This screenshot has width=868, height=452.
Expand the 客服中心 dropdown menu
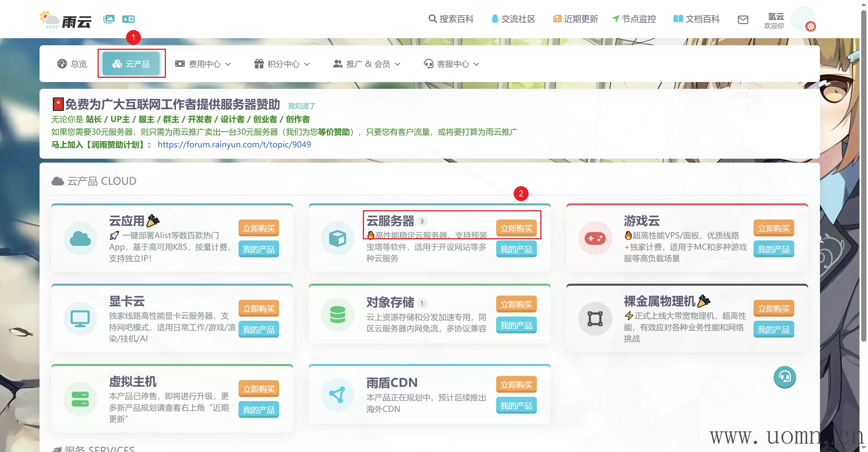tap(452, 64)
